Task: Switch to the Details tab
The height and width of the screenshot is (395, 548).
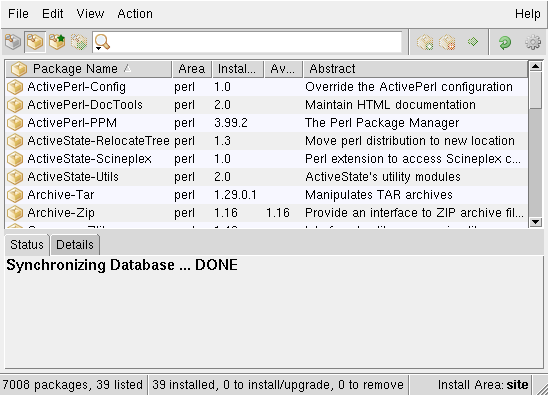Action: (x=75, y=245)
